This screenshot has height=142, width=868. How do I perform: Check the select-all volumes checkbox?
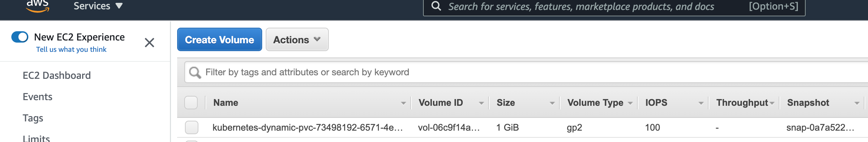coord(191,103)
